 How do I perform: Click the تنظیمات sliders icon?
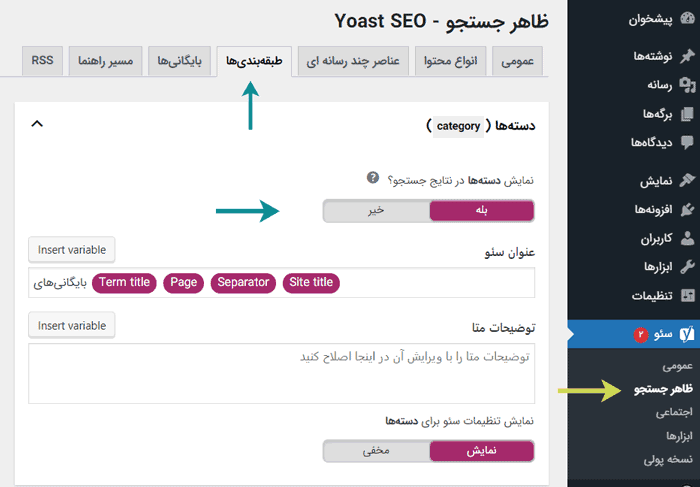[x=688, y=295]
